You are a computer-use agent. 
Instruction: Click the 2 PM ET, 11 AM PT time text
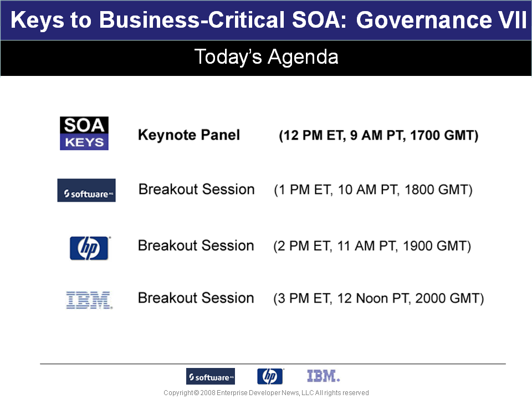[372, 246]
